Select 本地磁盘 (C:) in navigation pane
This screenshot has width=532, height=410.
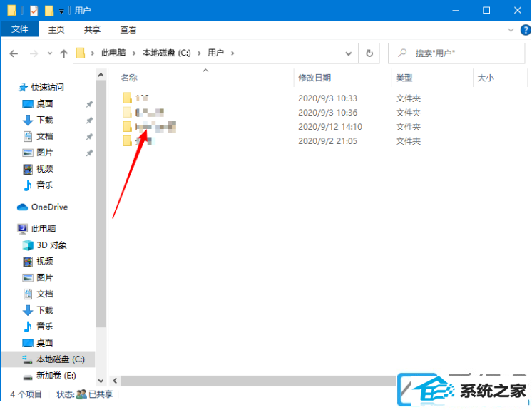point(48,359)
